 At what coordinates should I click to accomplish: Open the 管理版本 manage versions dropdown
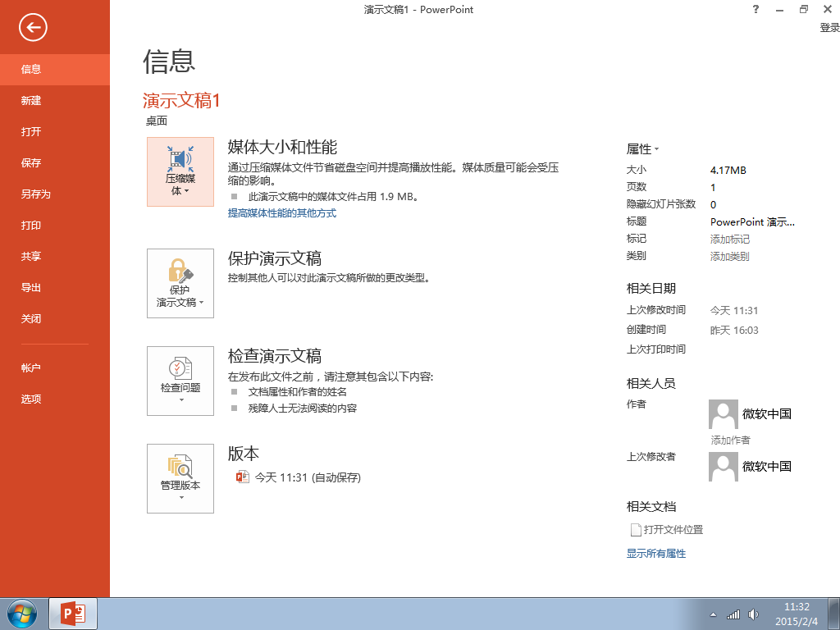point(180,478)
